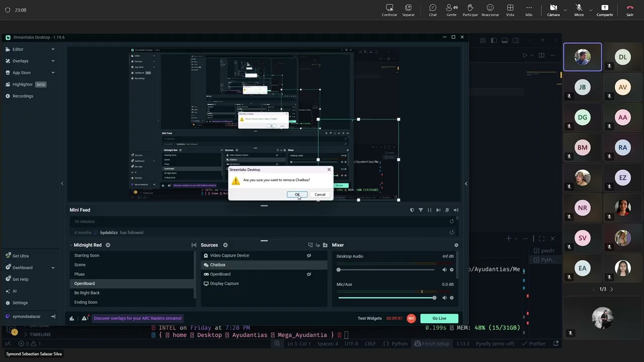Log out next to symondsalazar username

[x=53, y=317]
